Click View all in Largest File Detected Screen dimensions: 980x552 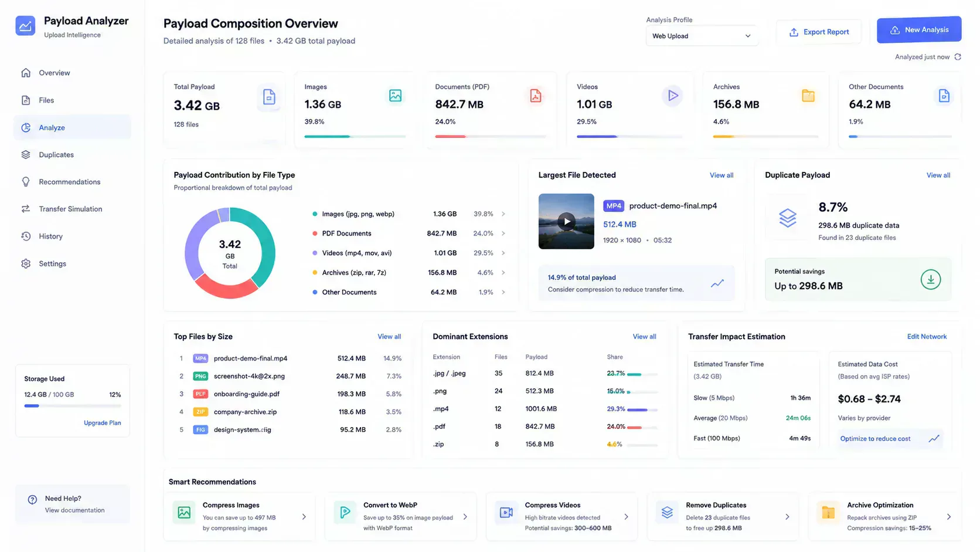[722, 175]
